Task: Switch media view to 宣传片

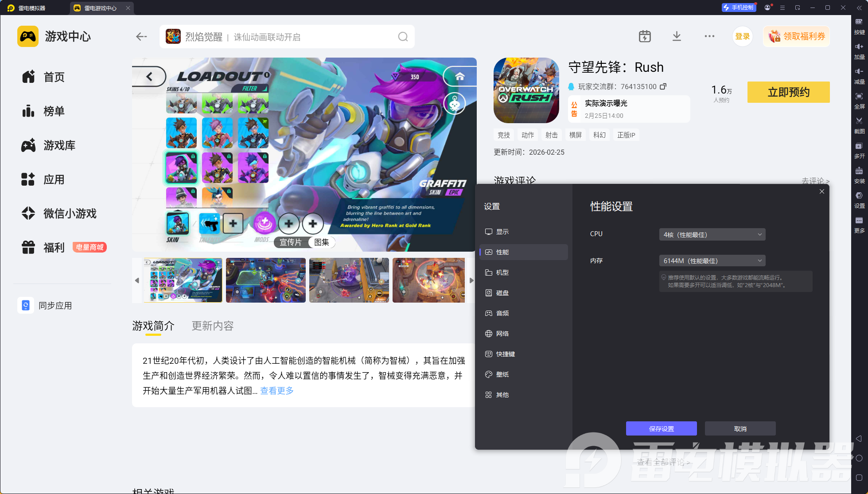Action: (x=291, y=242)
